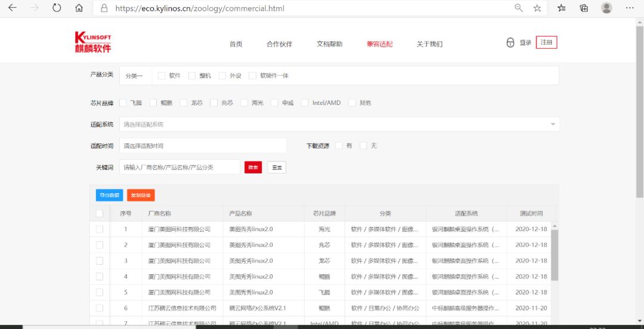
Task: Tick the 龙芯 chip brand checkbox
Action: tap(183, 103)
